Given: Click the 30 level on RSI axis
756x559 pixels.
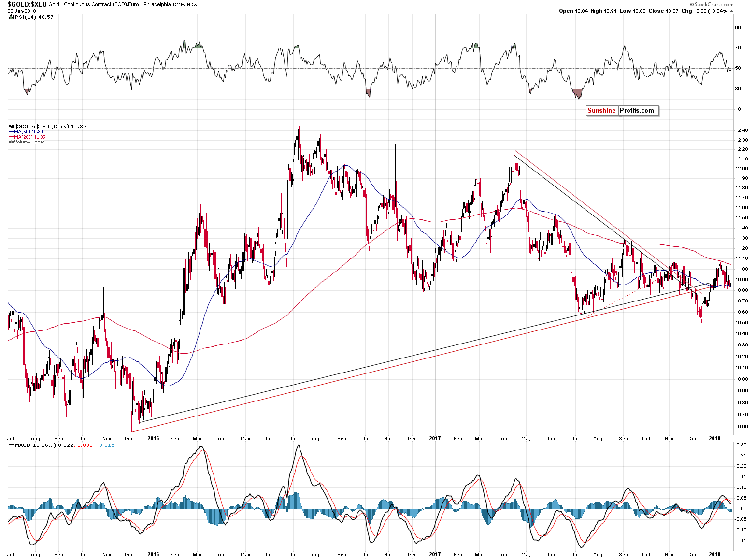Looking at the screenshot, I should pyautogui.click(x=738, y=89).
